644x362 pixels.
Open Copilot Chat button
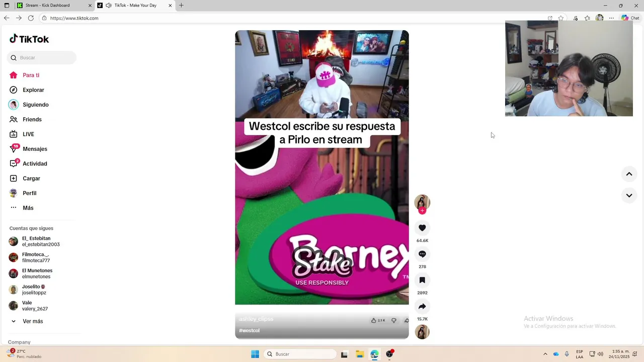pyautogui.click(x=630, y=18)
